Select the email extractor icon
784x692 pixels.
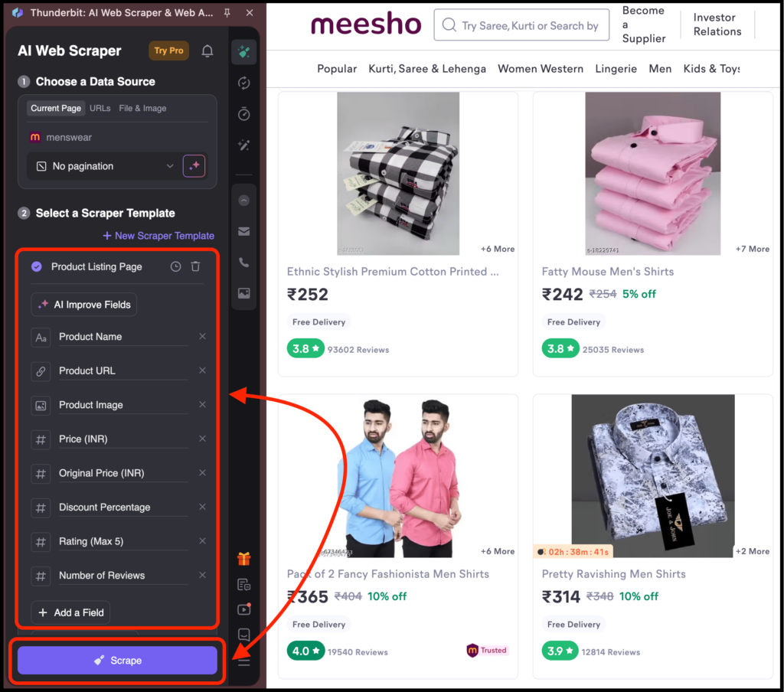coord(243,231)
